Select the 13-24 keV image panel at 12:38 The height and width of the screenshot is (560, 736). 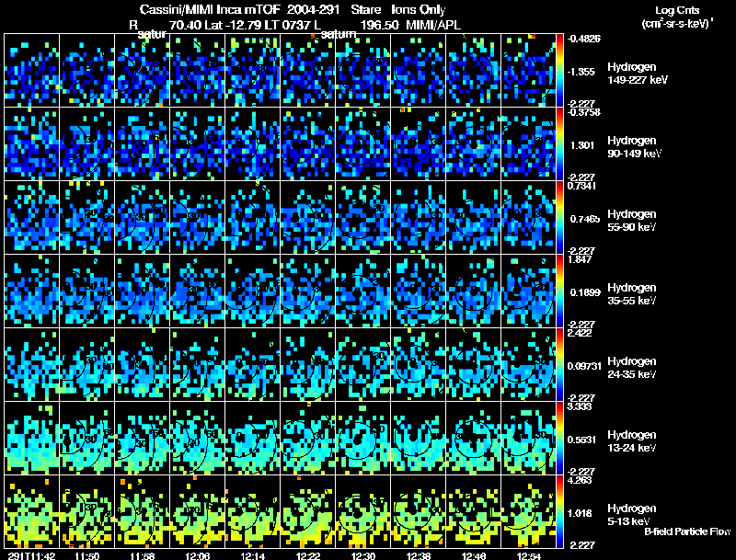(419, 439)
